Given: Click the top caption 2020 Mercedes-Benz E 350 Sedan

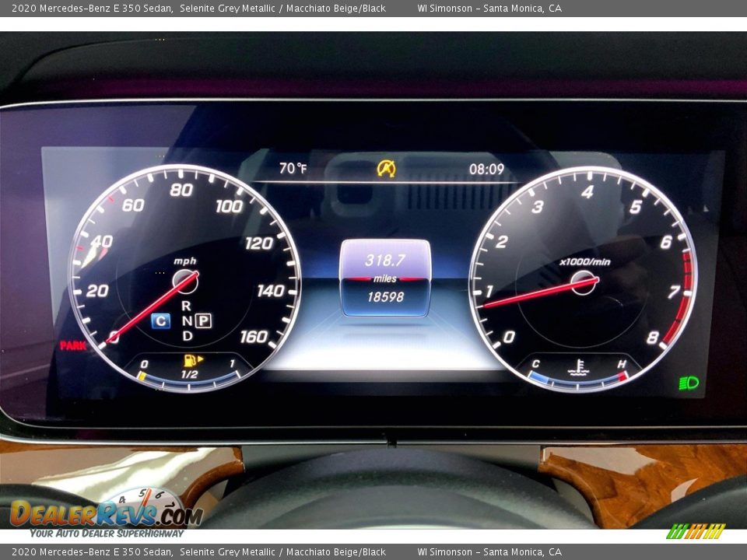Looking at the screenshot, I should (x=92, y=8).
